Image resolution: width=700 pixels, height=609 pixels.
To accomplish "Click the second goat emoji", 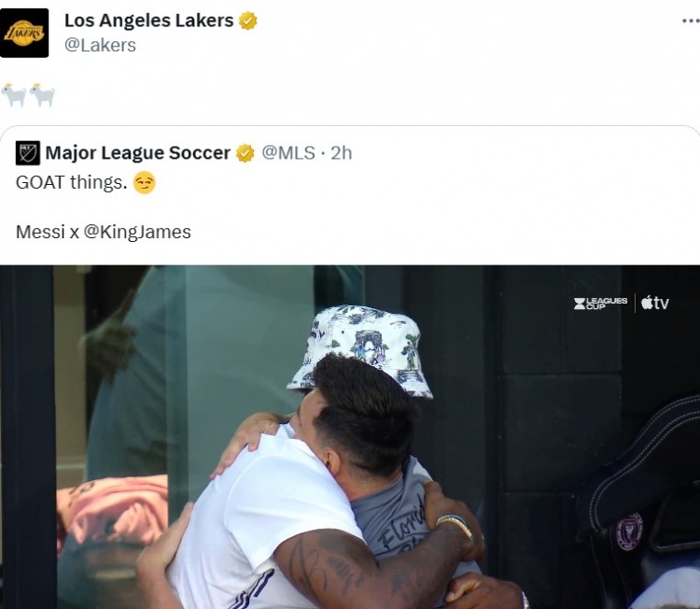I will click(x=42, y=95).
